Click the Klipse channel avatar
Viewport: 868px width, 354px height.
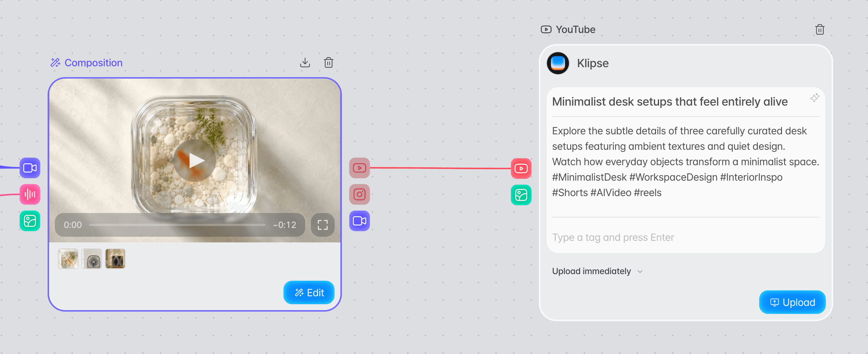tap(558, 63)
